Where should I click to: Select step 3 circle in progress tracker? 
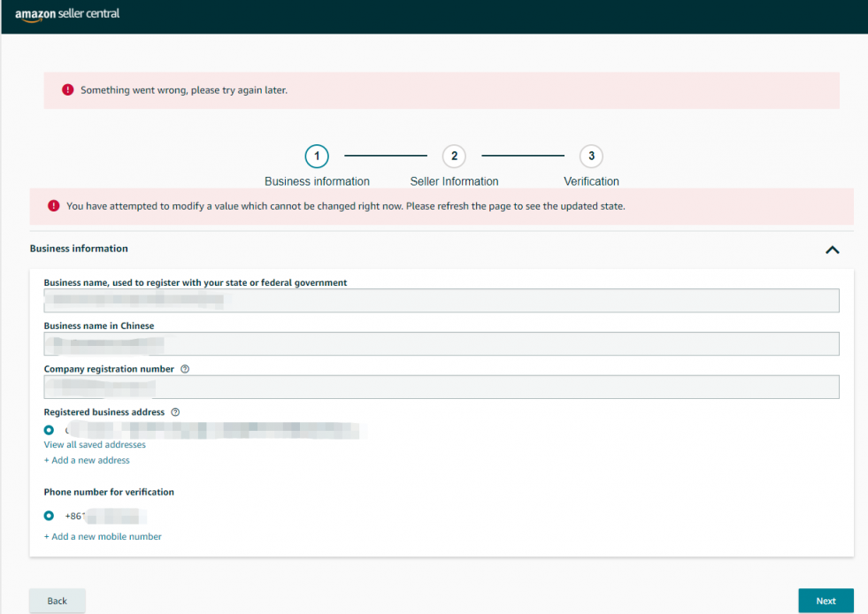pos(591,156)
